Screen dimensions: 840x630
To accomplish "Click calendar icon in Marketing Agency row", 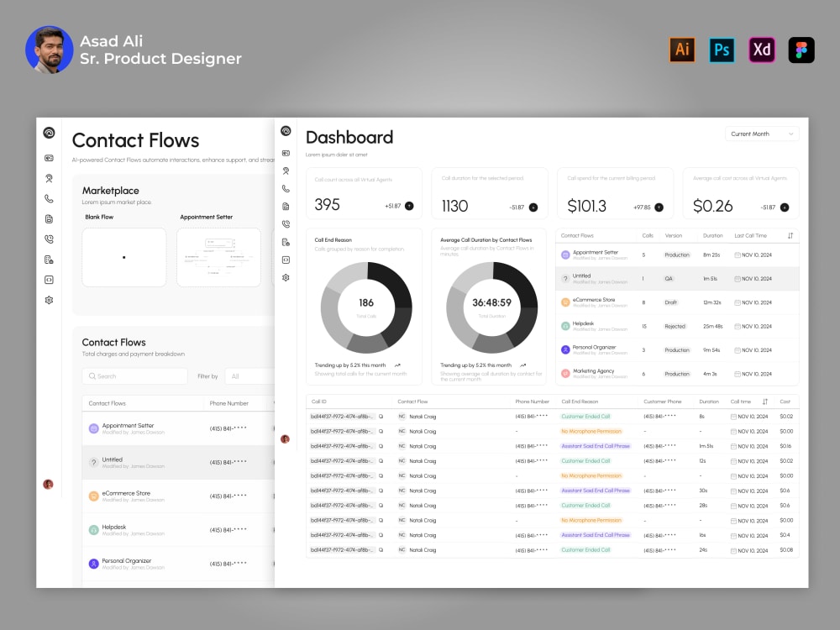I will (x=738, y=374).
